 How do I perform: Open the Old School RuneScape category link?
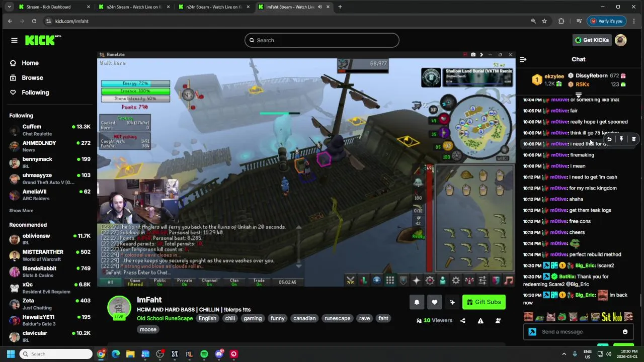165,318
